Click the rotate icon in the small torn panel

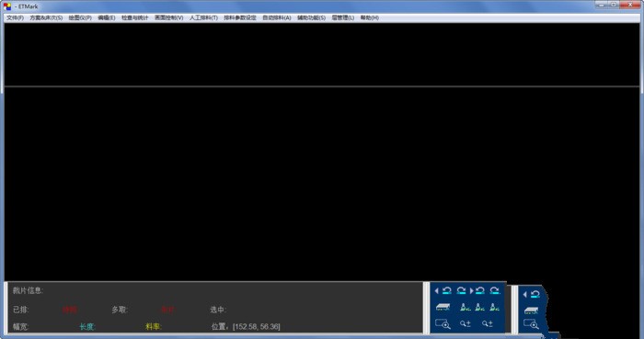click(x=535, y=294)
